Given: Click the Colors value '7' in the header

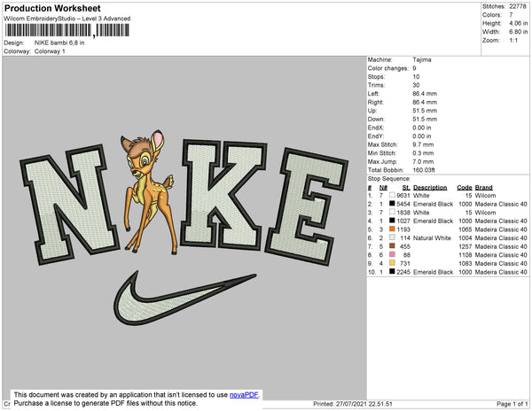Looking at the screenshot, I should click(x=511, y=15).
